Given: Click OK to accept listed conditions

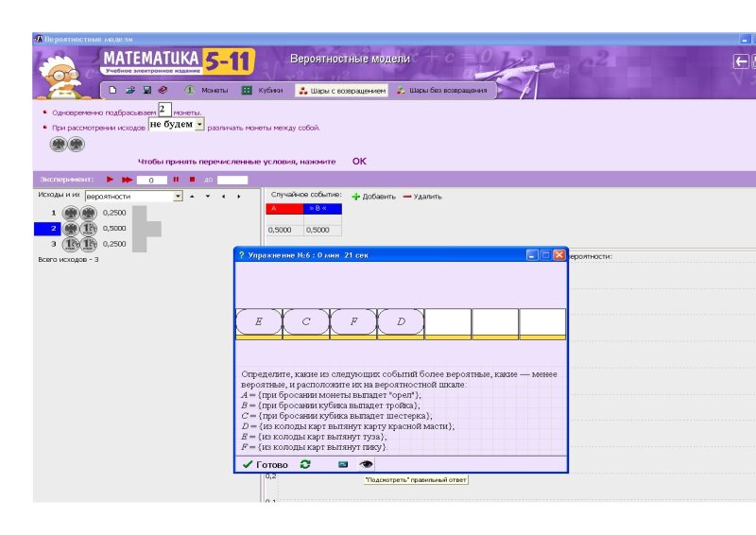Looking at the screenshot, I should (359, 161).
